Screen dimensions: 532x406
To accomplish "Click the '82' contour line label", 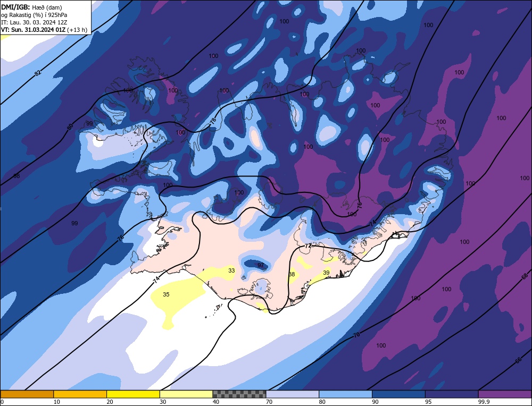I will [x=38, y=72].
